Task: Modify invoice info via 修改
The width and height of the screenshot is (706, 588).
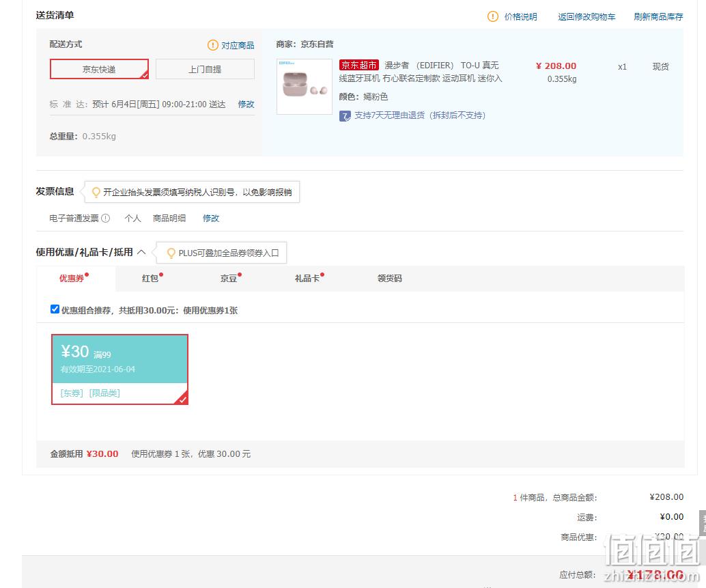Action: coord(211,219)
